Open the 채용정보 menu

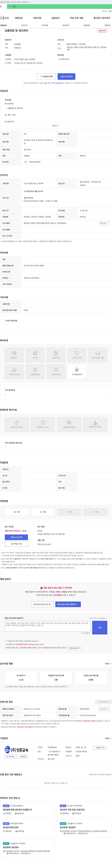tap(19, 18)
